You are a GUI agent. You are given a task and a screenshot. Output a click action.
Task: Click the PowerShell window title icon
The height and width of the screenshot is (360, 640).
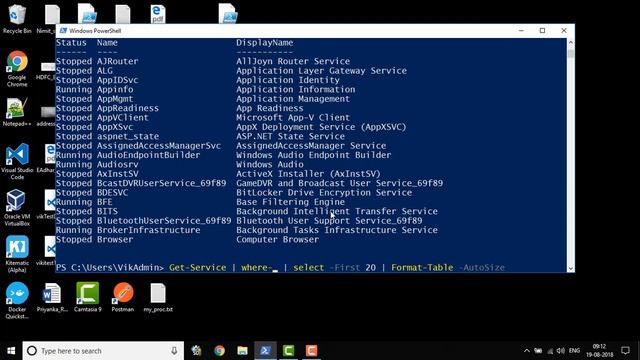[x=63, y=31]
